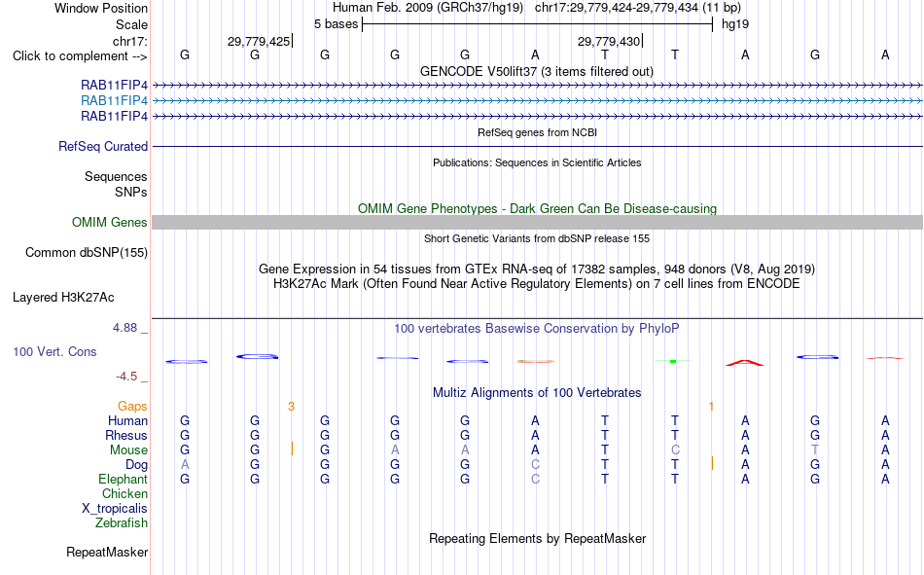Click the orange gap count '1'
This screenshot has width=924, height=575.
(711, 407)
